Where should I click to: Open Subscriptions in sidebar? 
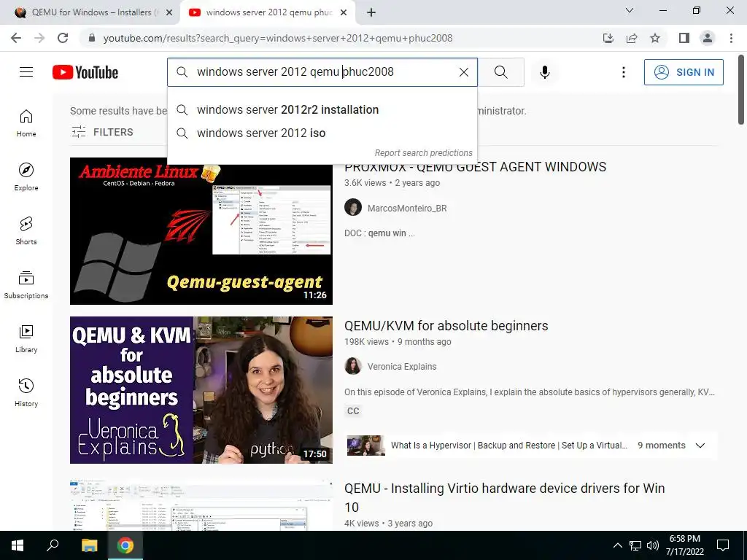tap(26, 285)
